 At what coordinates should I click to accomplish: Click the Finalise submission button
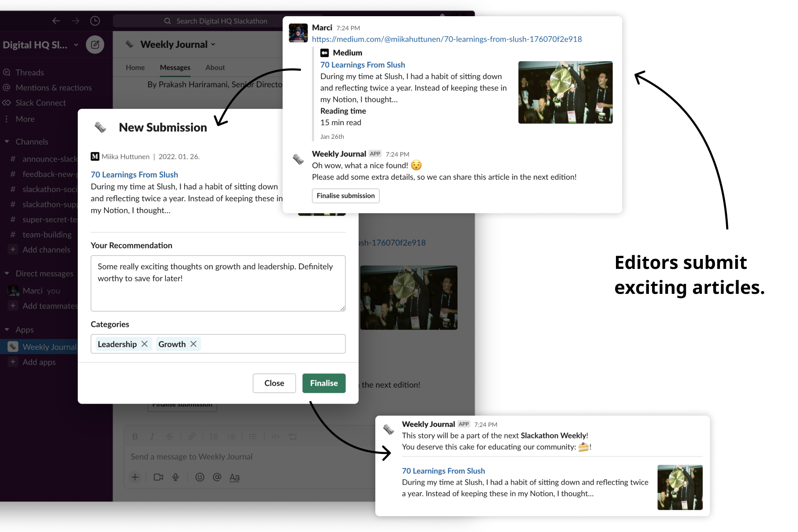pyautogui.click(x=345, y=196)
